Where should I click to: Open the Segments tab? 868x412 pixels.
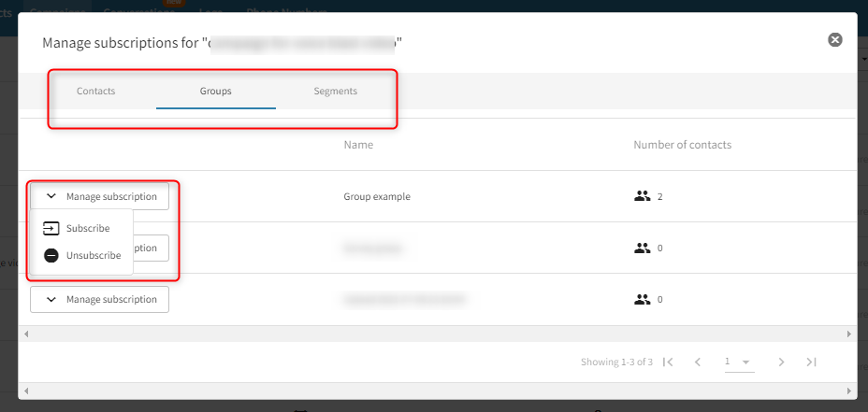coord(335,92)
